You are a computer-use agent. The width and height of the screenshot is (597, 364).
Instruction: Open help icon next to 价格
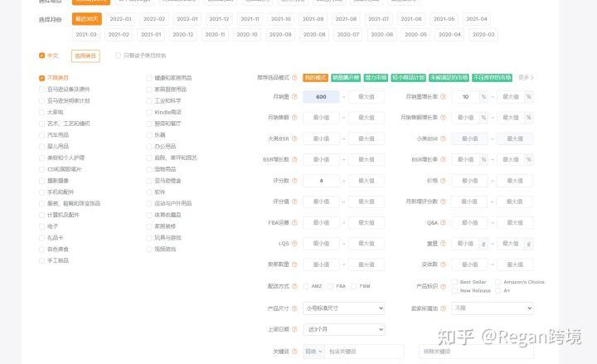443,181
